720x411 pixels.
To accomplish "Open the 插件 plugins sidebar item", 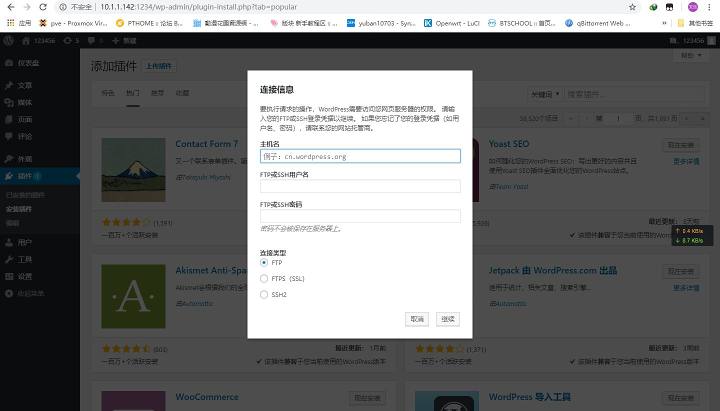I will coord(40,176).
